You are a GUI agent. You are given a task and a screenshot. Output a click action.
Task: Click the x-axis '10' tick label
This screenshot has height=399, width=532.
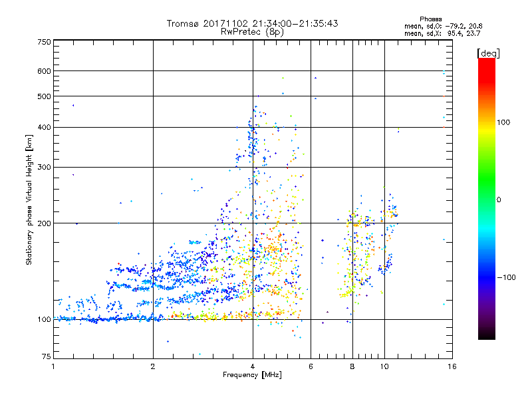384,366
